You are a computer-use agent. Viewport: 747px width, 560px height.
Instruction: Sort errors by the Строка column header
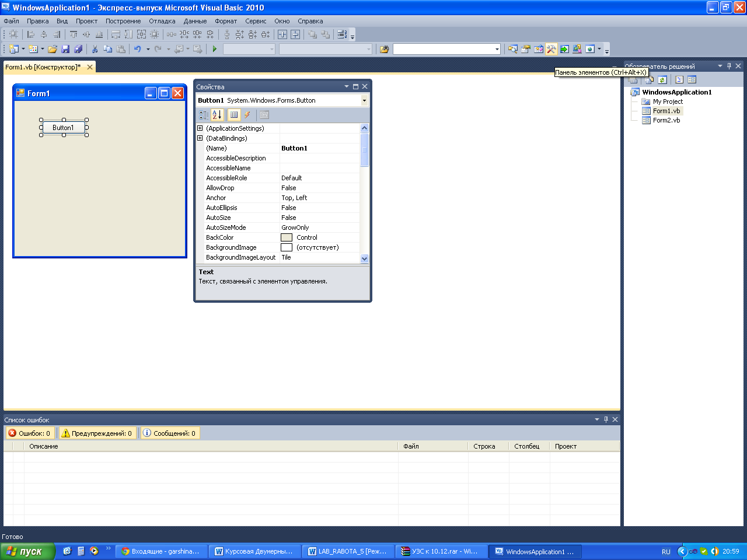488,446
